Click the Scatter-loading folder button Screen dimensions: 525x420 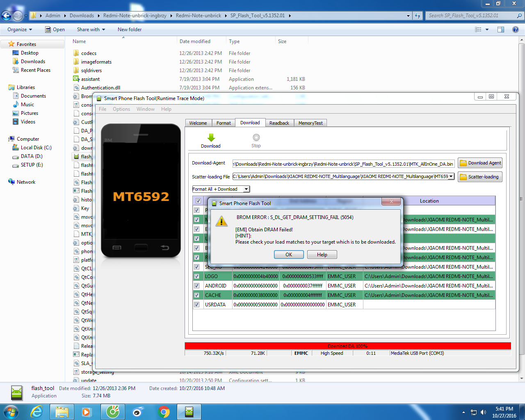click(480, 177)
